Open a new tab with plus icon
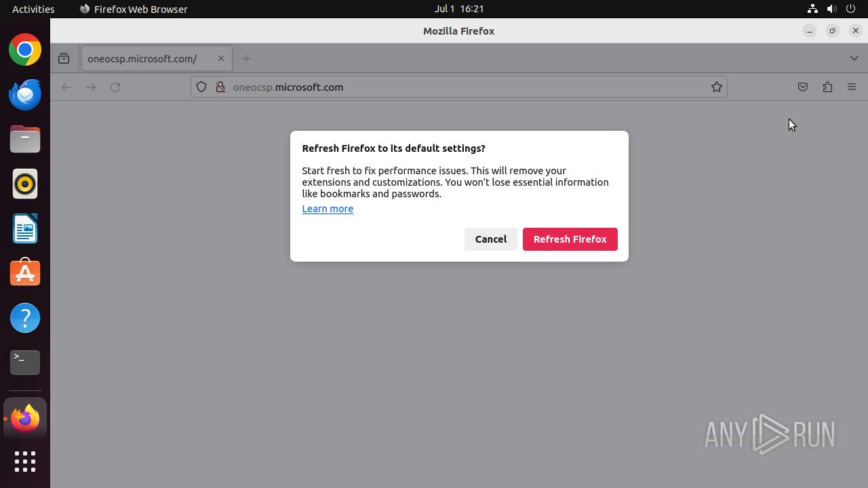This screenshot has width=868, height=488. tap(246, 59)
